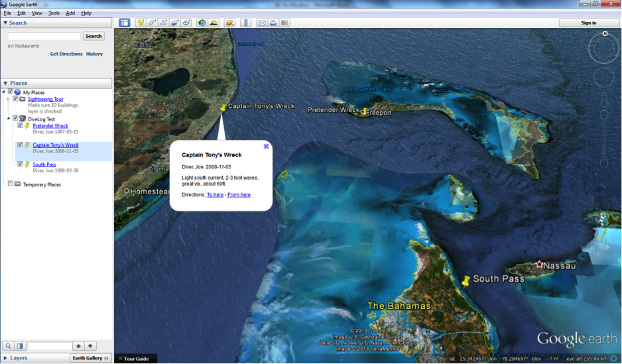Viewport: 622px width, 364px height.
Task: Add an image overlay from the toolbar
Action: (175, 23)
